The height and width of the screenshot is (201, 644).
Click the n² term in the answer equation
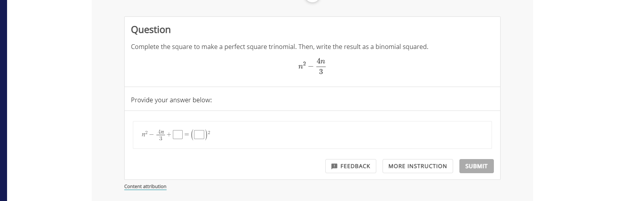pyautogui.click(x=145, y=134)
